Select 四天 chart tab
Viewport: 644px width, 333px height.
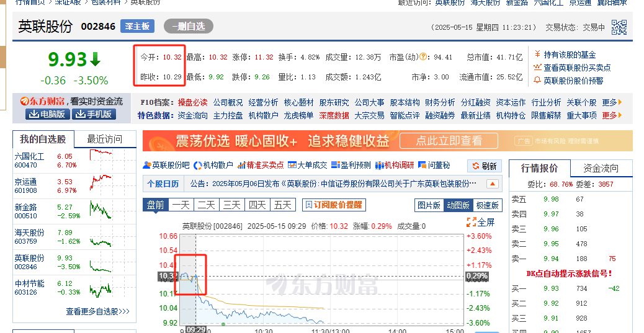click(257, 205)
